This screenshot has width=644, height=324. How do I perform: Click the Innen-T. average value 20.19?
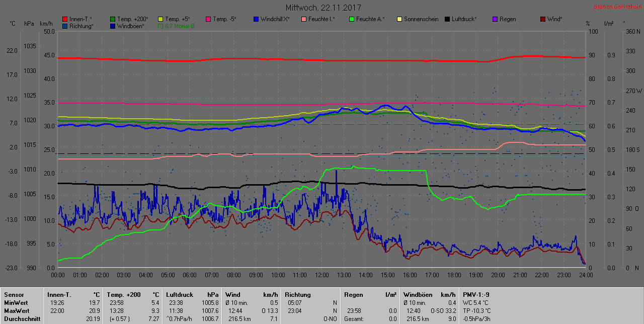pyautogui.click(x=93, y=319)
